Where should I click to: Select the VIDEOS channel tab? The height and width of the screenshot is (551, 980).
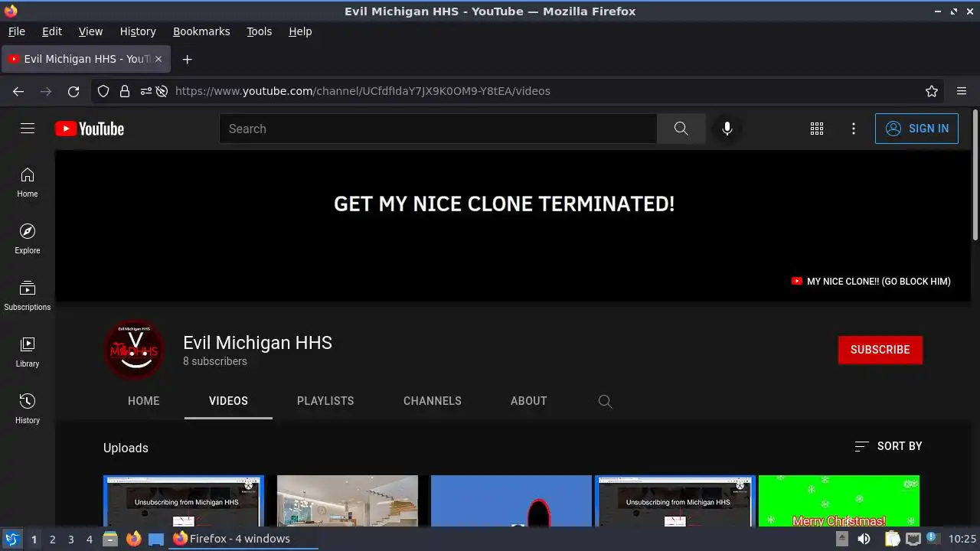228,401
